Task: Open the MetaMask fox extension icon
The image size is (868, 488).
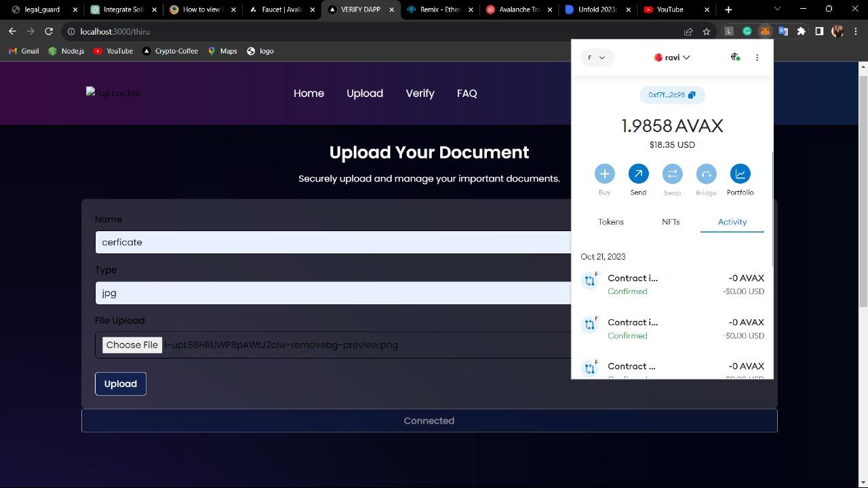Action: pyautogui.click(x=765, y=31)
